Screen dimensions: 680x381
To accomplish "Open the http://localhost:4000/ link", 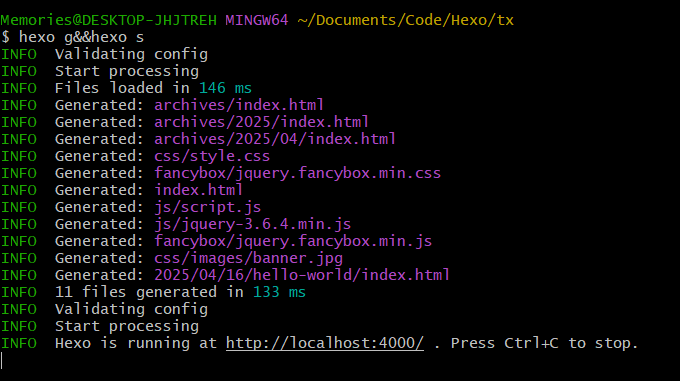I will 325,343.
